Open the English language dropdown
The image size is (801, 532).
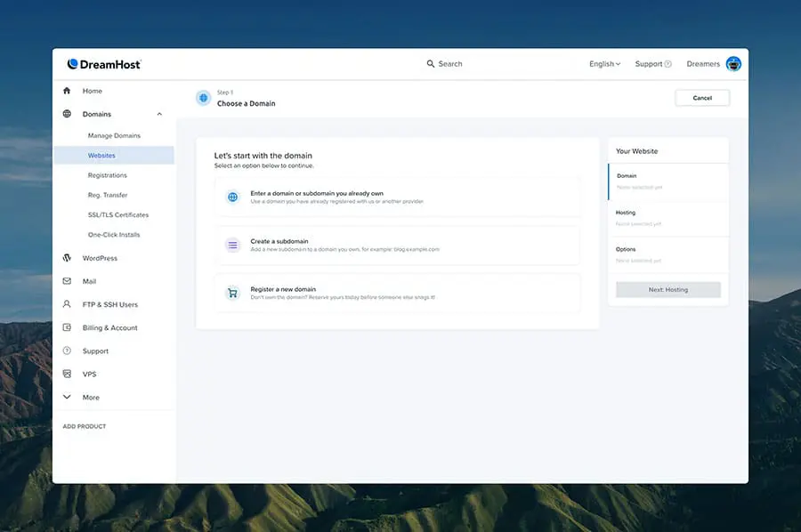tap(605, 64)
